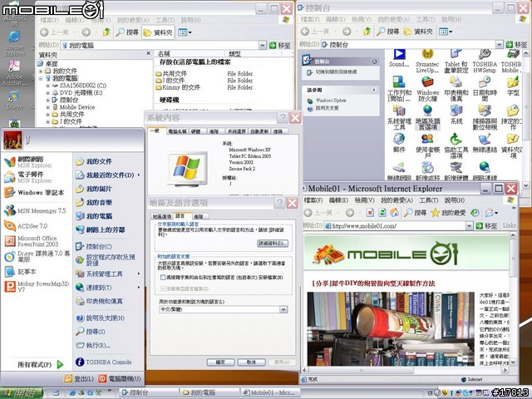This screenshot has height=399, width=532.
Task: Click Start button on taskbar
Action: (21, 393)
